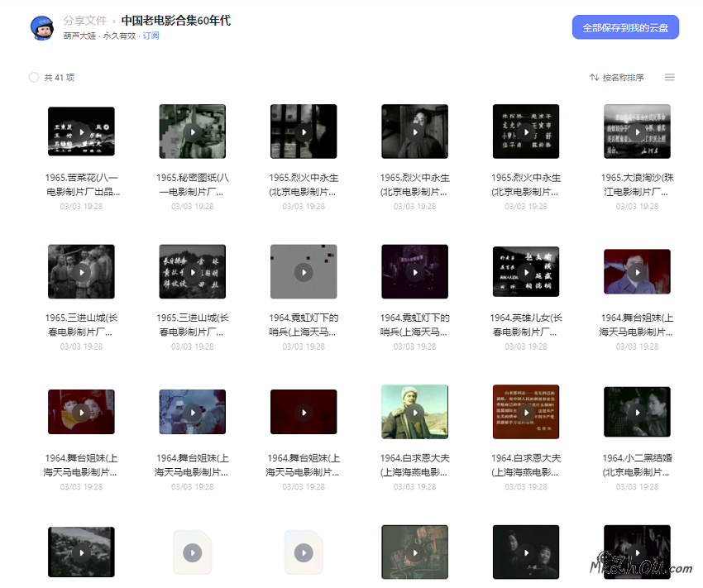Play the 1965.大浪淘沙 video via its play icon
This screenshot has width=703, height=588.
click(637, 131)
